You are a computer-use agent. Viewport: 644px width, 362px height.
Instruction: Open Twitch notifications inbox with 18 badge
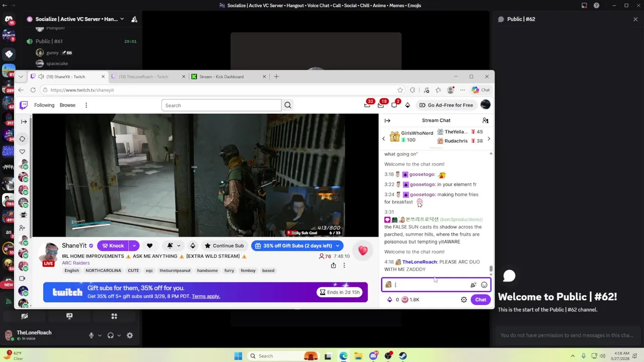[x=381, y=105]
